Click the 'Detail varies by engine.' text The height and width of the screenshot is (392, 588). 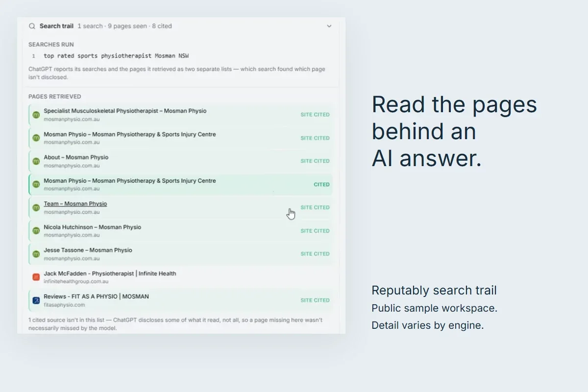[427, 325]
